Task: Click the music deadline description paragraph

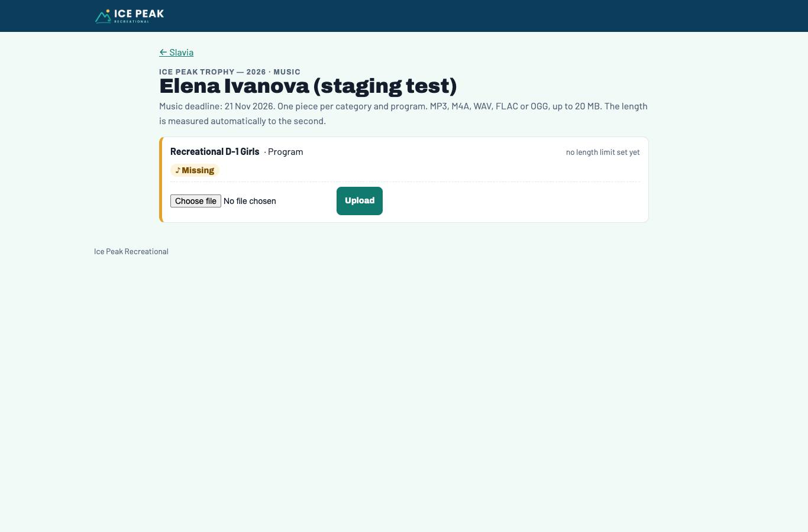Action: pos(403,113)
